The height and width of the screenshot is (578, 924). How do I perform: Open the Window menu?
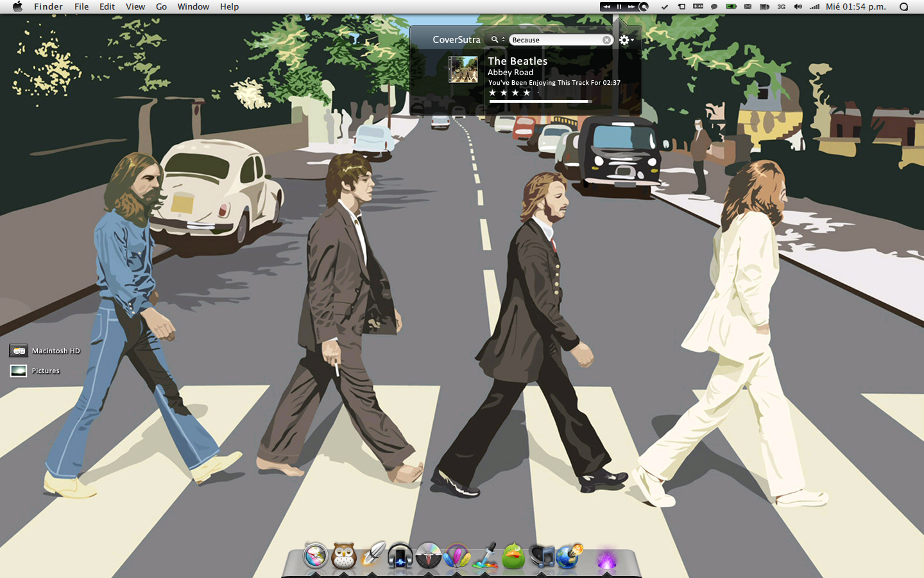pos(193,6)
